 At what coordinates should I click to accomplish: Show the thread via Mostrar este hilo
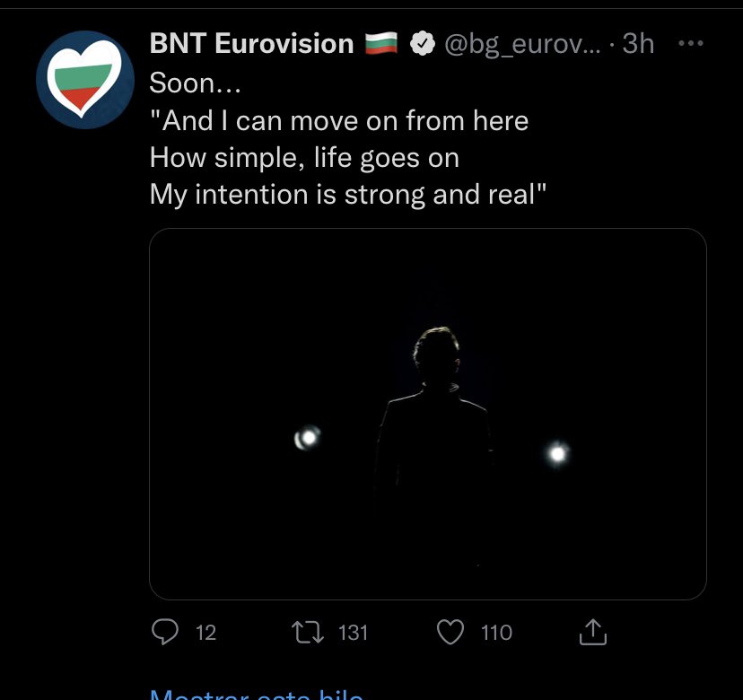tap(256, 694)
